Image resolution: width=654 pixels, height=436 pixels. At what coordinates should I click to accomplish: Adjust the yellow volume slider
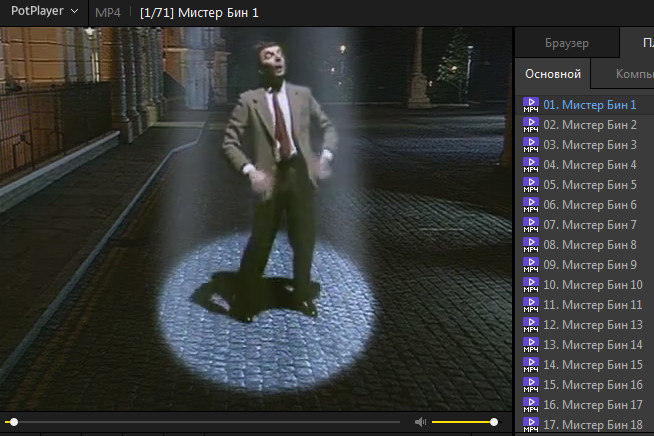tap(465, 422)
